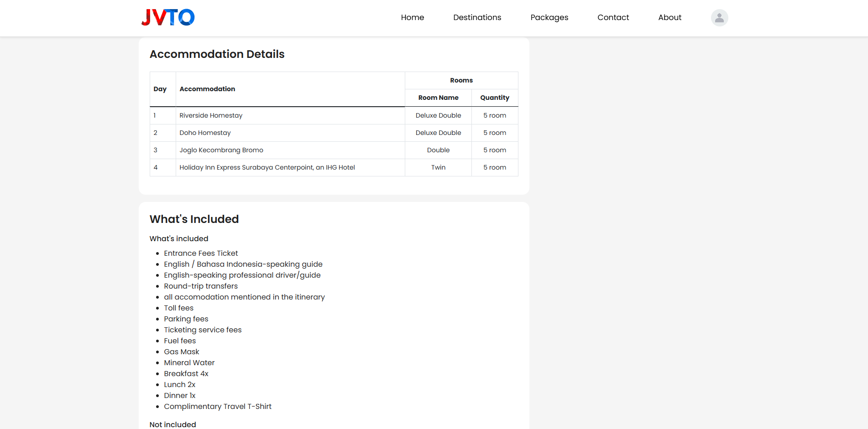The image size is (868, 429).
Task: Click the Quantity column header
Action: (x=494, y=98)
